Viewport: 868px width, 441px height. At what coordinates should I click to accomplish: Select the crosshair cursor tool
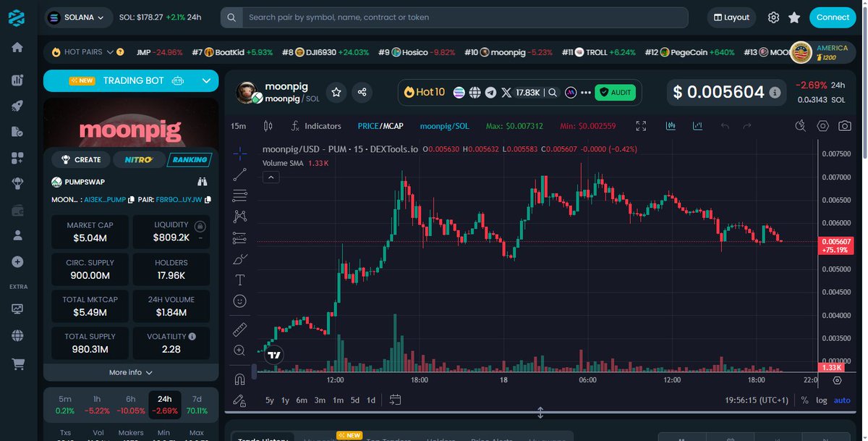point(240,153)
